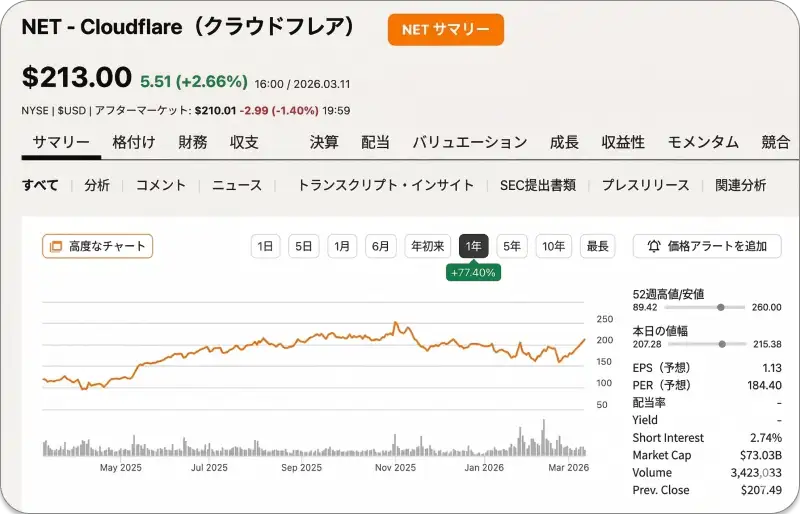This screenshot has height=514, width=800.
Task: Select the 1日 chart range
Action: click(x=265, y=247)
